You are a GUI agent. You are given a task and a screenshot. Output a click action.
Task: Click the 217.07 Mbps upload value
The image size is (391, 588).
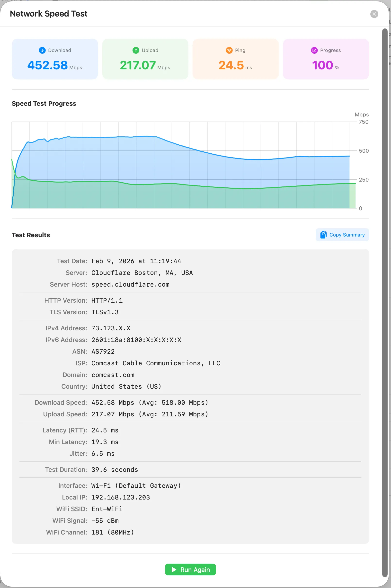tap(138, 65)
